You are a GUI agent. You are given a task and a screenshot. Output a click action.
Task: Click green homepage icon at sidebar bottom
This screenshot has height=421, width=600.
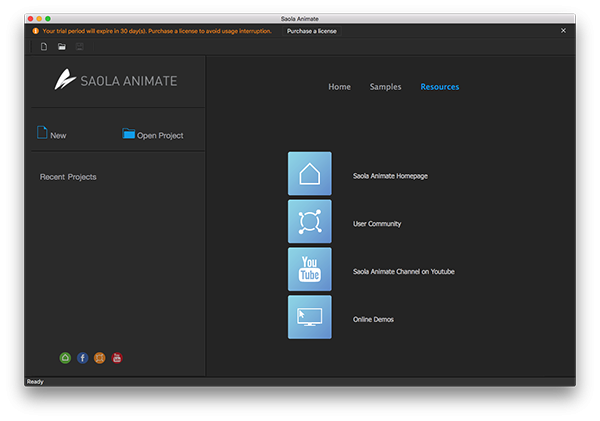[x=65, y=358]
